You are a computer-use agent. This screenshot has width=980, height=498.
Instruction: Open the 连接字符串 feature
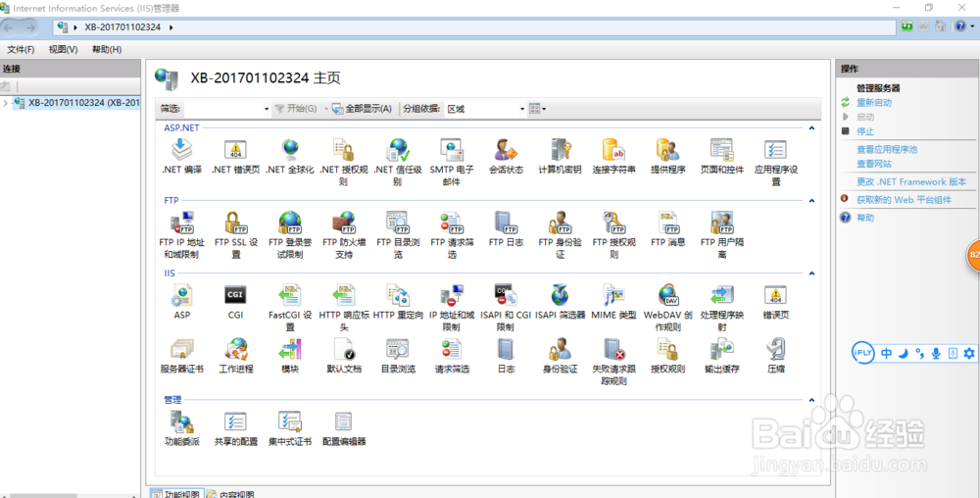click(613, 156)
